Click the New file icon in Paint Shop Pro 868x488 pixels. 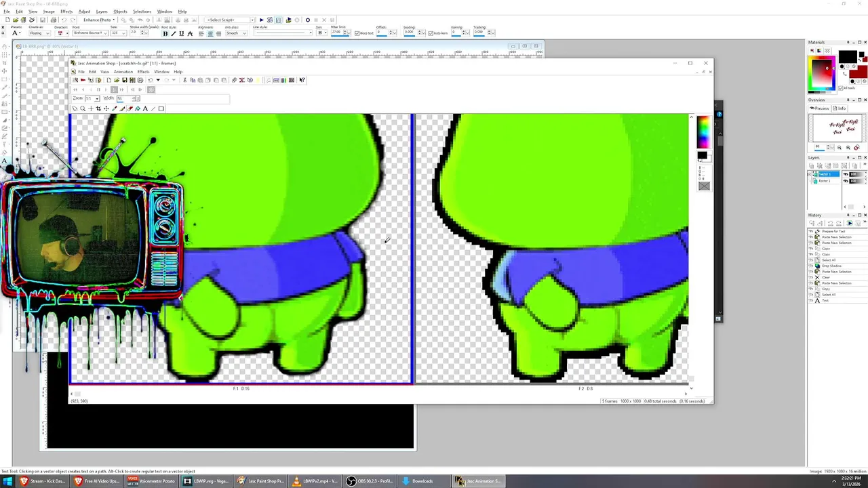pyautogui.click(x=7, y=20)
